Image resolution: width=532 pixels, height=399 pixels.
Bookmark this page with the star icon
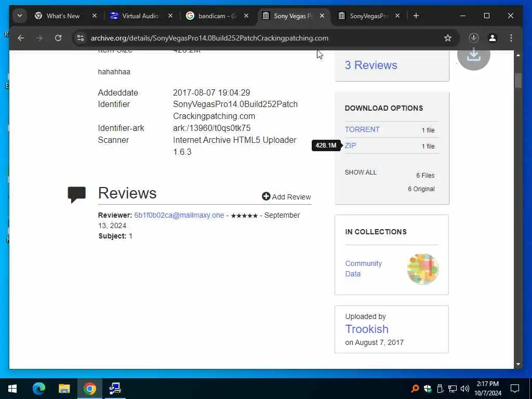448,38
